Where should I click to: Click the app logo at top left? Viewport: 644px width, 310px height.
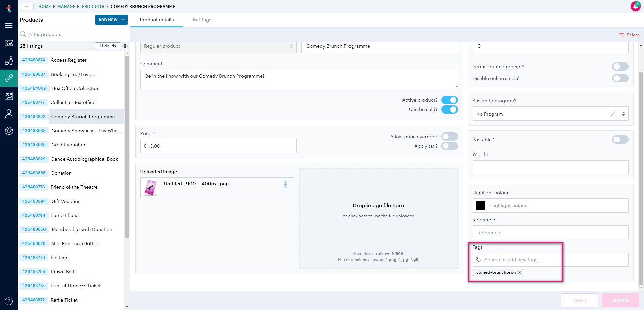[x=9, y=8]
